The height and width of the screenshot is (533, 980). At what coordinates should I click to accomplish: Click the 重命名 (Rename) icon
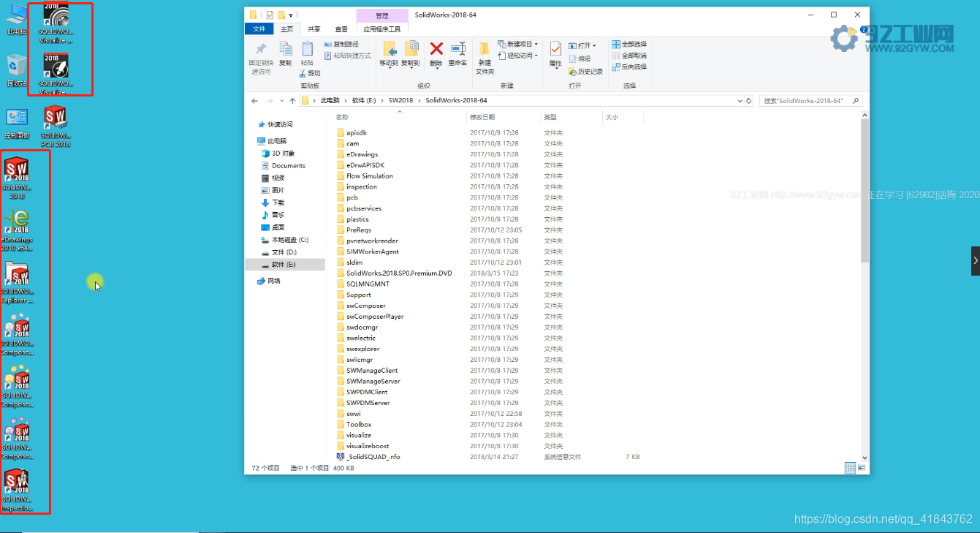coord(457,54)
